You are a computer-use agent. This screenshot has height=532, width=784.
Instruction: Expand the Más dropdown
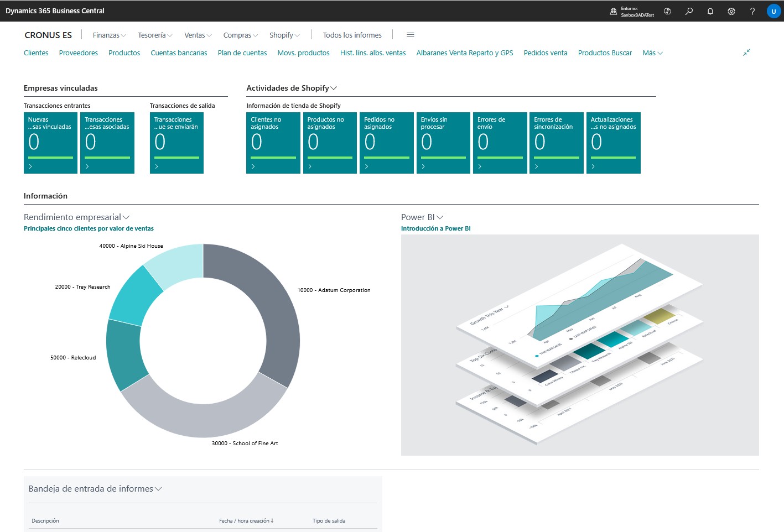pos(652,53)
